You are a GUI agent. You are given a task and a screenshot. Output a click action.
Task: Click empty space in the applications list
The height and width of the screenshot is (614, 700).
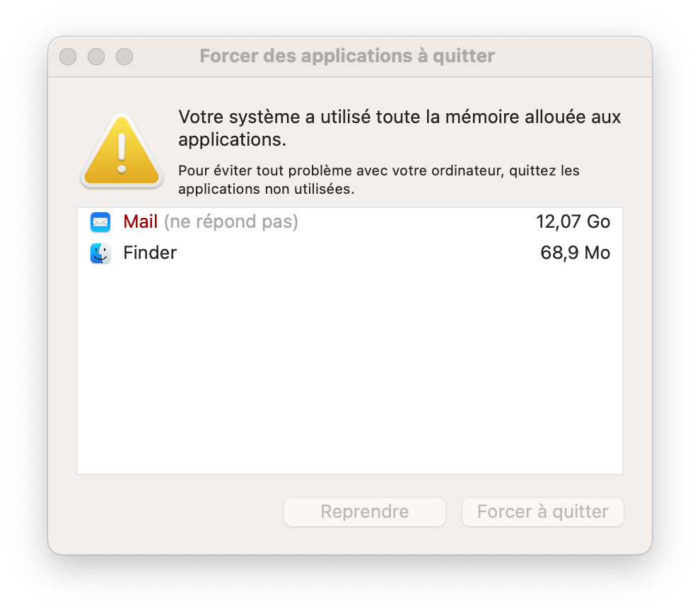(x=349, y=368)
